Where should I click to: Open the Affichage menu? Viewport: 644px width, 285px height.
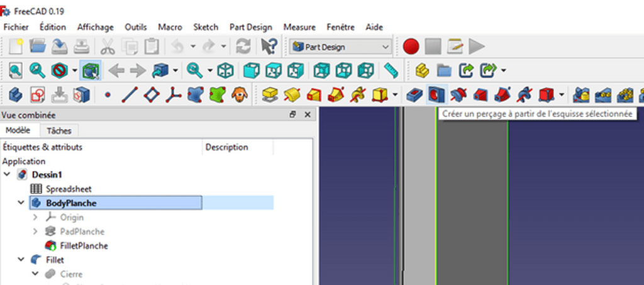[x=96, y=27]
